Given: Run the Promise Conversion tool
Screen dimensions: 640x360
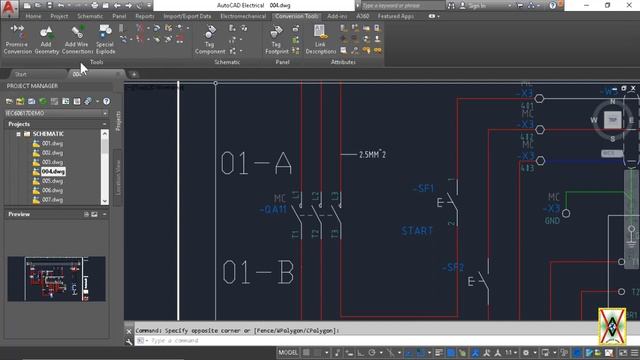Looking at the screenshot, I should click(17, 40).
